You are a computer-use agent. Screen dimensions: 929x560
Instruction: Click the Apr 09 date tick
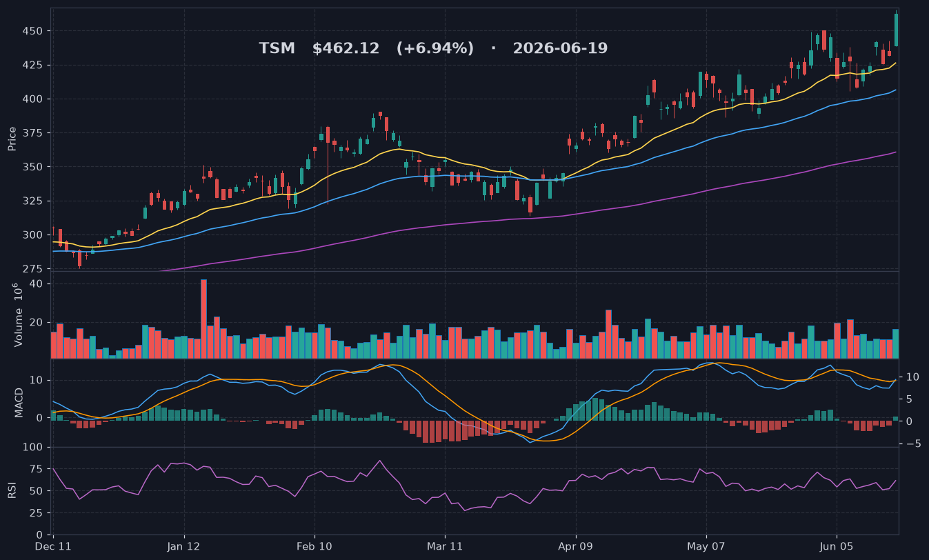click(x=575, y=546)
